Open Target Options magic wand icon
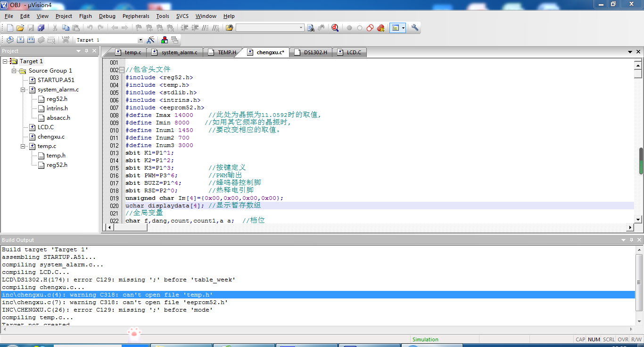The image size is (644, 347). (x=150, y=40)
